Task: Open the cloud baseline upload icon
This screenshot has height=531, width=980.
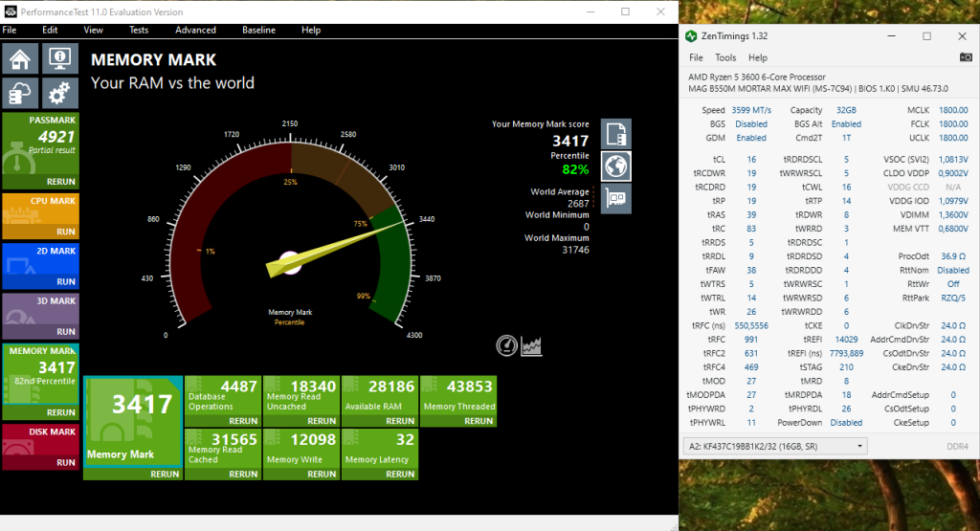Action: [x=20, y=94]
